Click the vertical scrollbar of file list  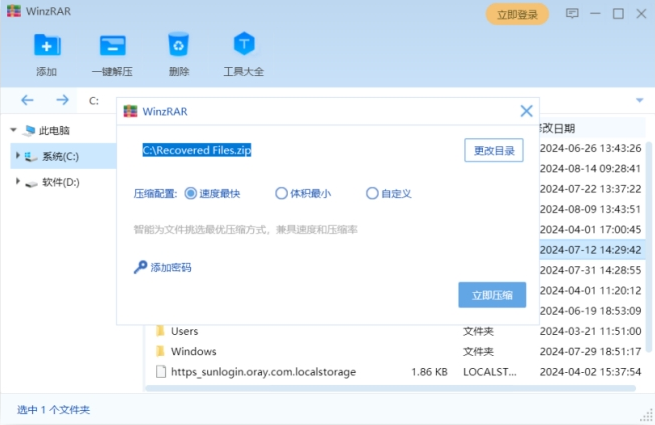649,247
